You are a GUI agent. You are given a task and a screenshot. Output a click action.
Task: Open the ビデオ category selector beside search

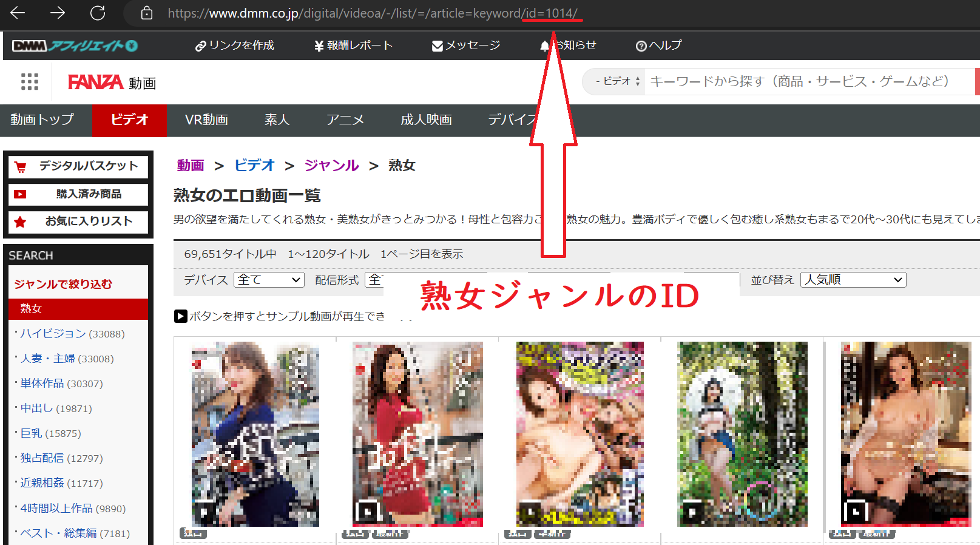pos(618,81)
